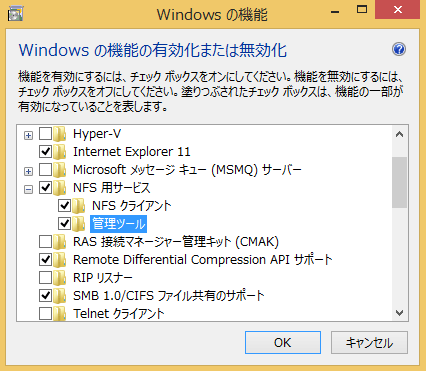Screen dimensions: 426x371
Task: Select the Internet Explorer 11 label
Action: click(132, 152)
